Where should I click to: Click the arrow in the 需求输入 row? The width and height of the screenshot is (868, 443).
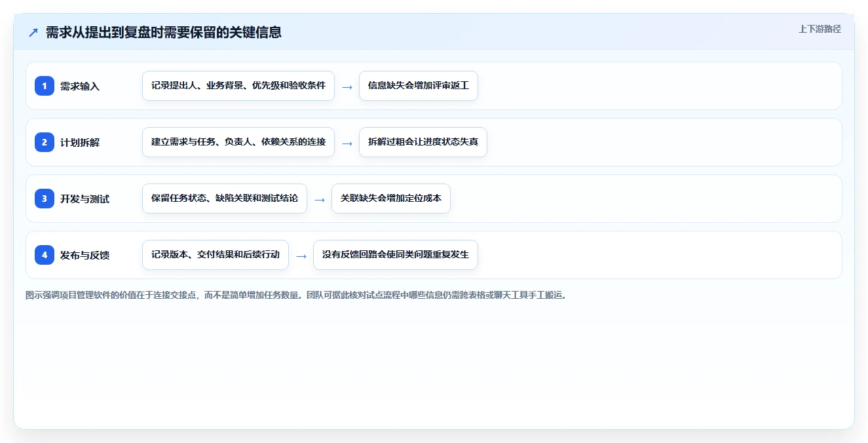click(x=347, y=87)
